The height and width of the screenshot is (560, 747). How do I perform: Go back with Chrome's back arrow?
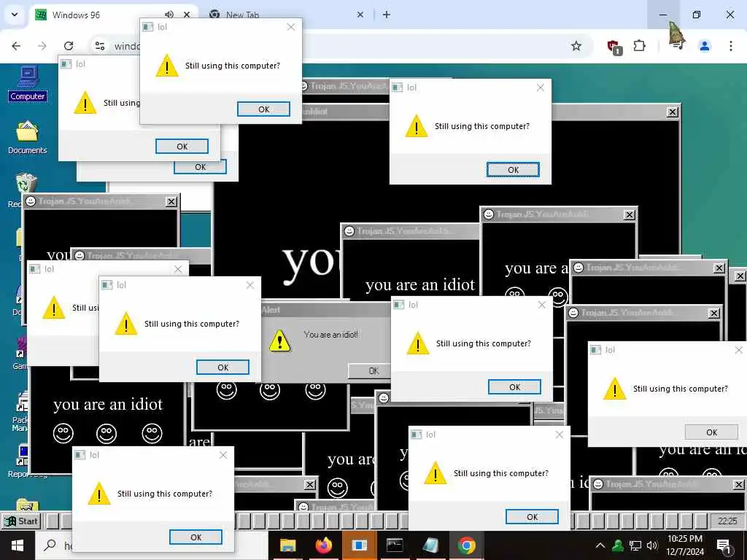point(16,46)
